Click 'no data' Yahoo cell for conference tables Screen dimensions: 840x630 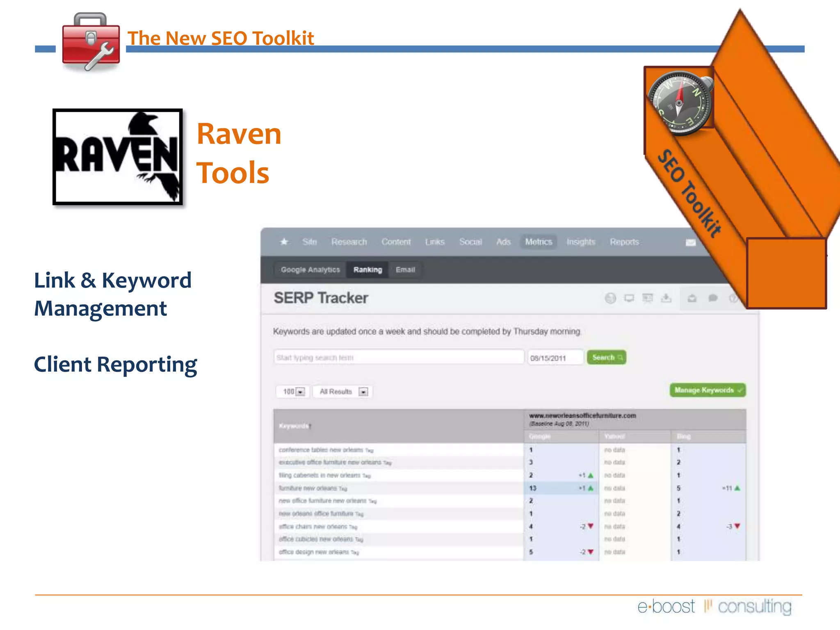(614, 450)
